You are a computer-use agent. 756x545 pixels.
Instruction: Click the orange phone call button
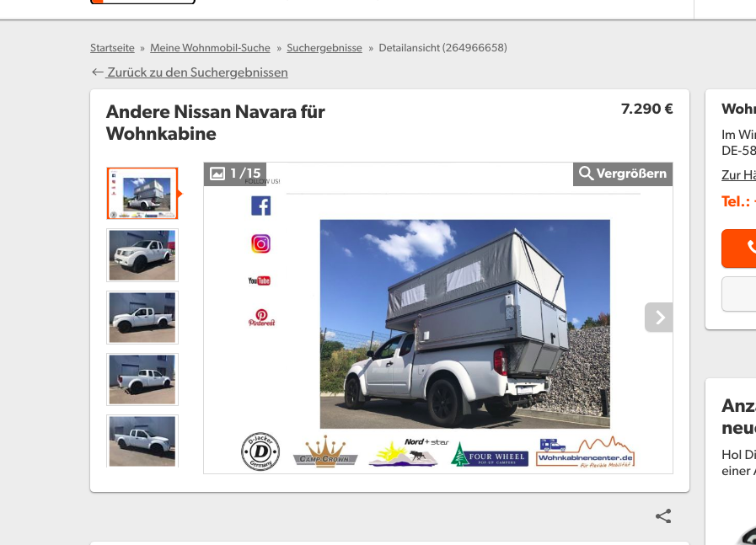point(739,248)
